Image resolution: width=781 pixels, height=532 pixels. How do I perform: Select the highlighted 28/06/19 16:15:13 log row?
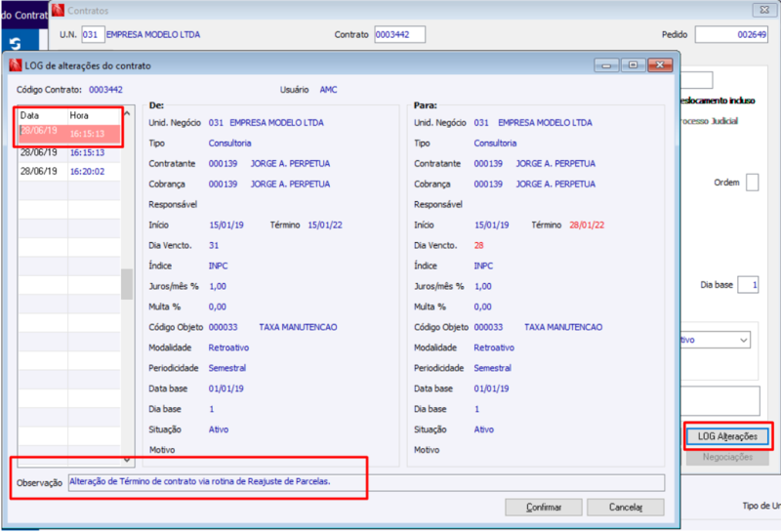click(69, 133)
